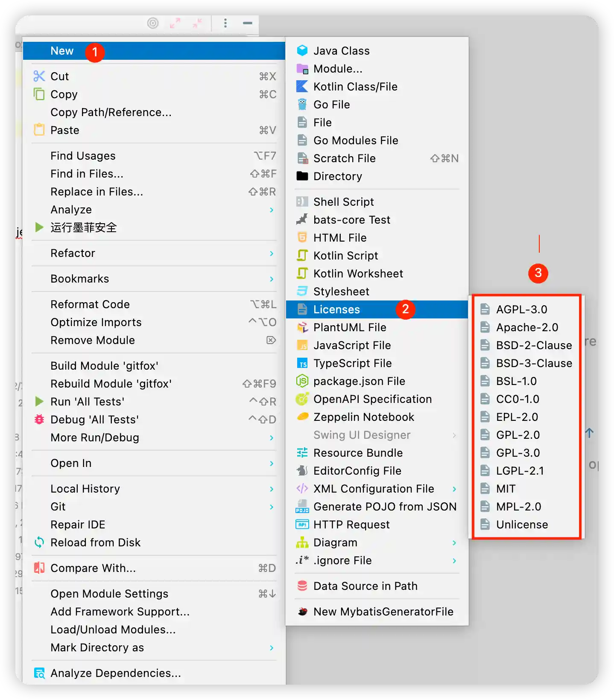614x700 pixels.
Task: Click the Zeppelin Notebook icon
Action: coord(302,417)
